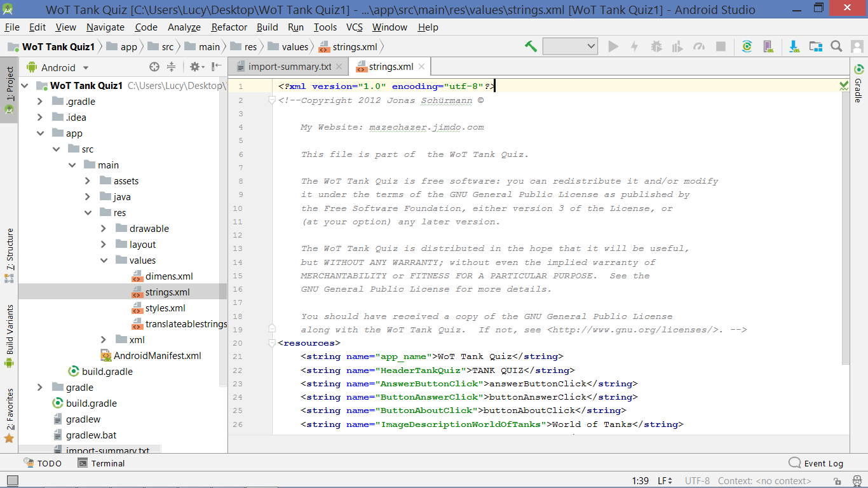Image resolution: width=868 pixels, height=488 pixels.
Task: Click the Run with Coverage icon
Action: (x=677, y=46)
